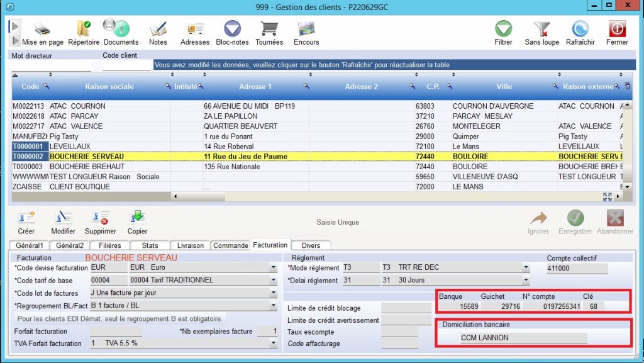Open Notes from the toolbar
644x363 pixels.
coord(158,29)
